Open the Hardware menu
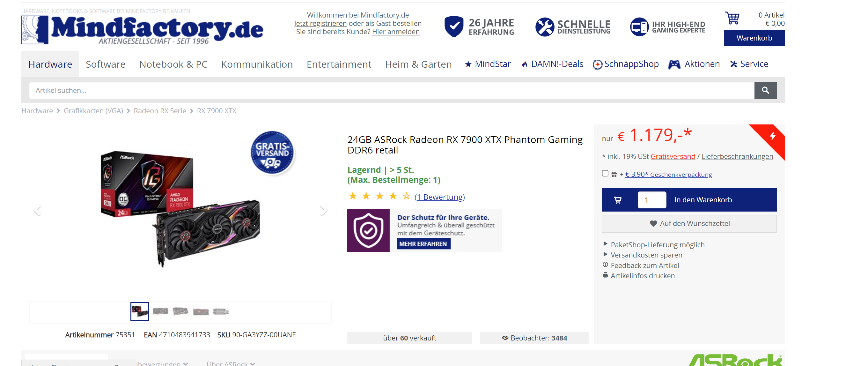The width and height of the screenshot is (868, 366). [50, 64]
